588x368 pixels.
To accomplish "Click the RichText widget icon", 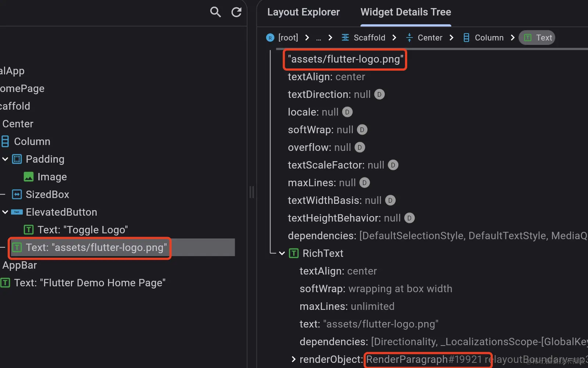I will [294, 254].
